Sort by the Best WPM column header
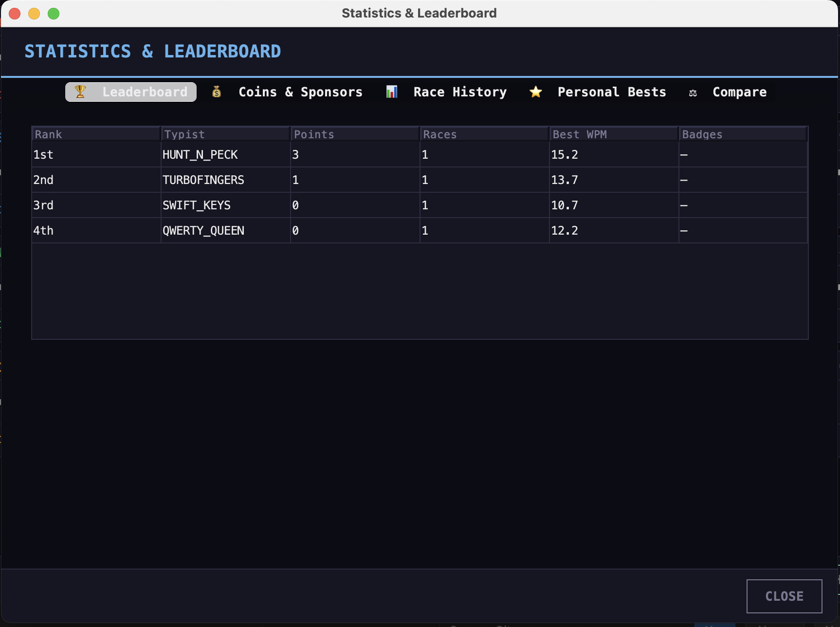This screenshot has height=627, width=840. tap(614, 134)
